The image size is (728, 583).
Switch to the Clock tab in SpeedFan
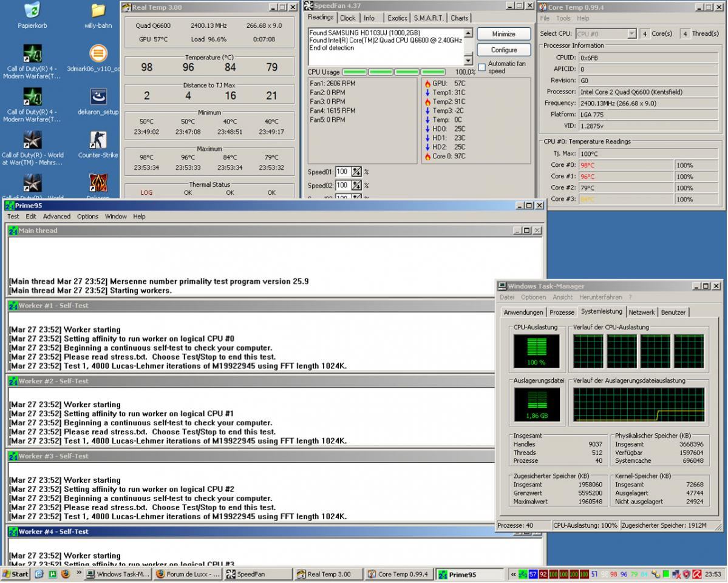(347, 18)
